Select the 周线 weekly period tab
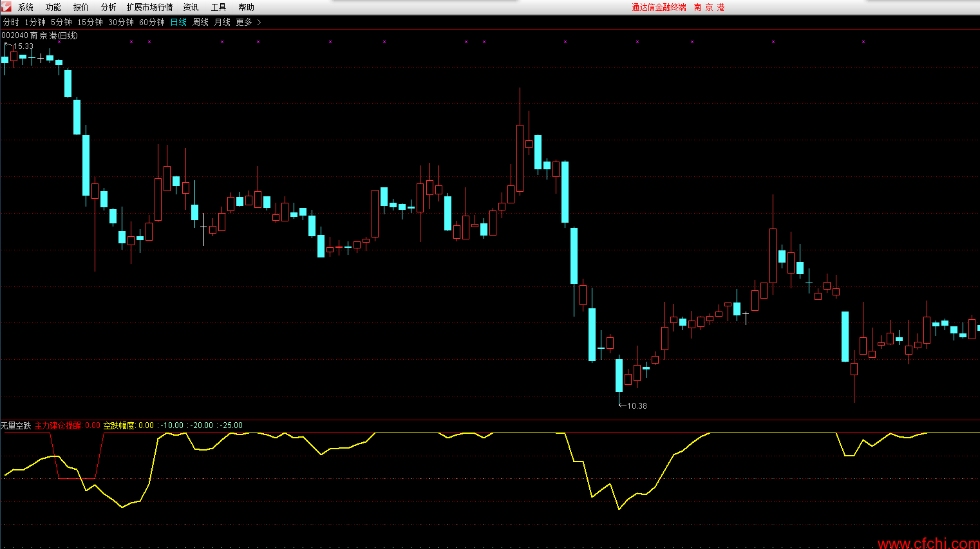Image resolution: width=980 pixels, height=549 pixels. point(201,22)
